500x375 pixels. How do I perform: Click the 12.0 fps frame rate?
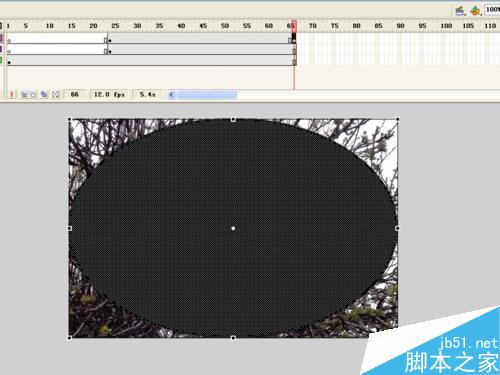[109, 94]
